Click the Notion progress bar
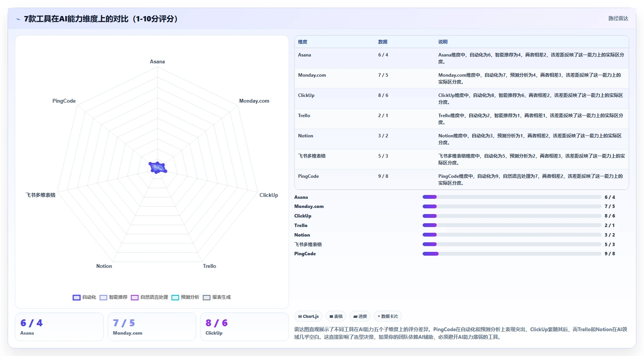The image size is (644, 356). click(512, 235)
